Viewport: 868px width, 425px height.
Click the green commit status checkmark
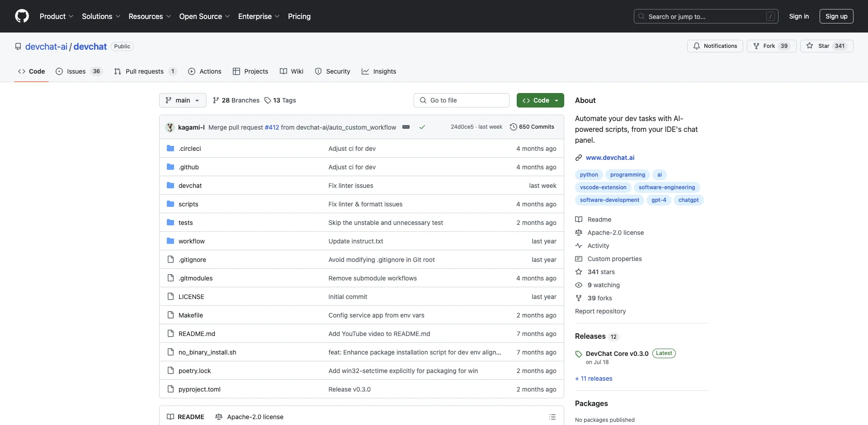(x=422, y=127)
